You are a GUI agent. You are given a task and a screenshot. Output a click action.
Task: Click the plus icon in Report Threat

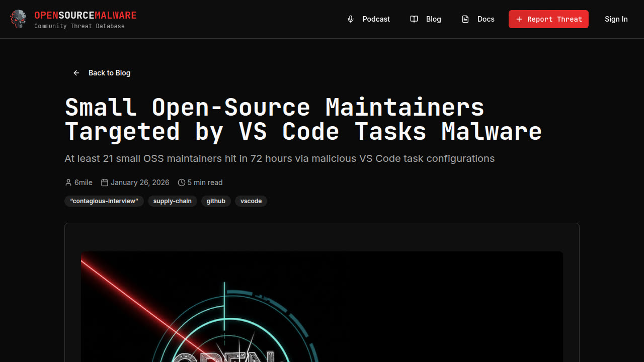(519, 19)
